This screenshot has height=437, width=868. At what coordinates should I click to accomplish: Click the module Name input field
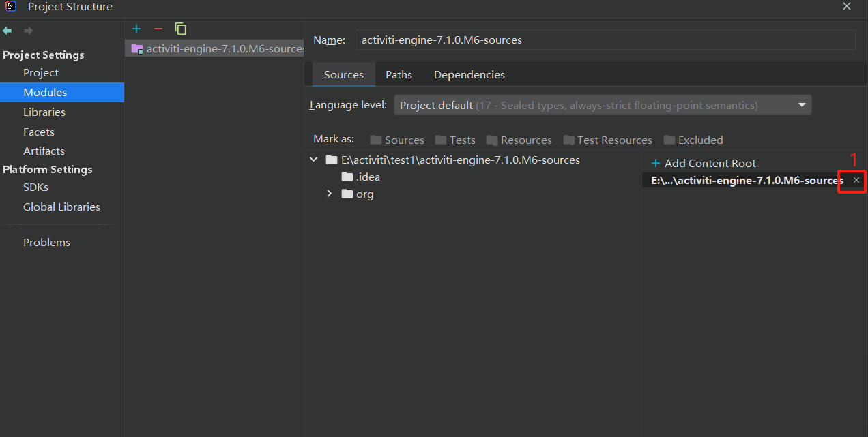[605, 40]
